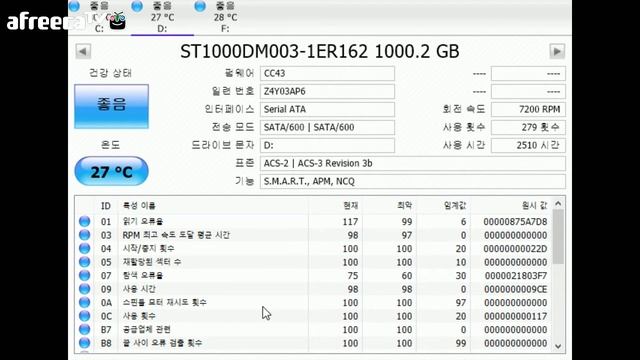
Task: Select the C: drive tab
Action: click(x=99, y=17)
